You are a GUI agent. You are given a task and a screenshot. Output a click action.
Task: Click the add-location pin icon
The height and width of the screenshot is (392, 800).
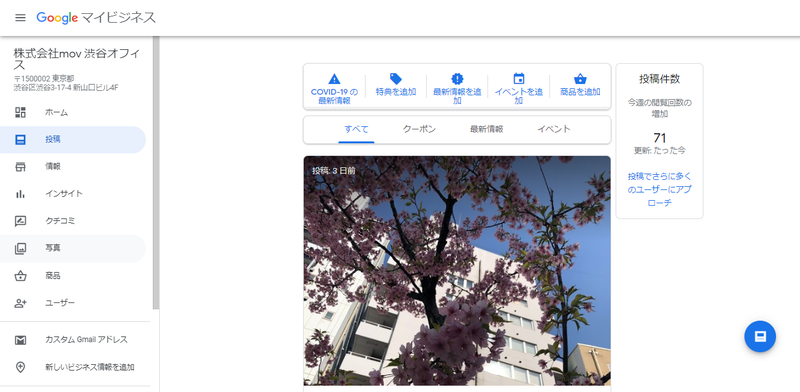tap(20, 367)
